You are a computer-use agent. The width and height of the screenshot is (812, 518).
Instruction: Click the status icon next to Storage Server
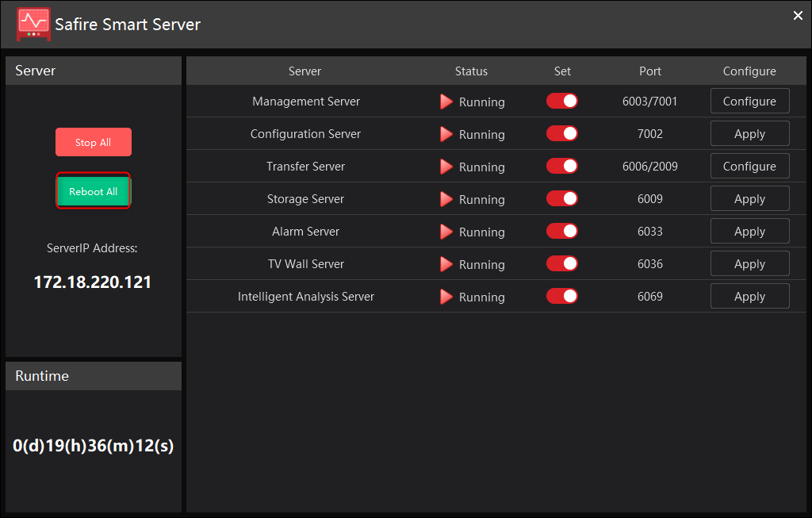click(x=446, y=199)
